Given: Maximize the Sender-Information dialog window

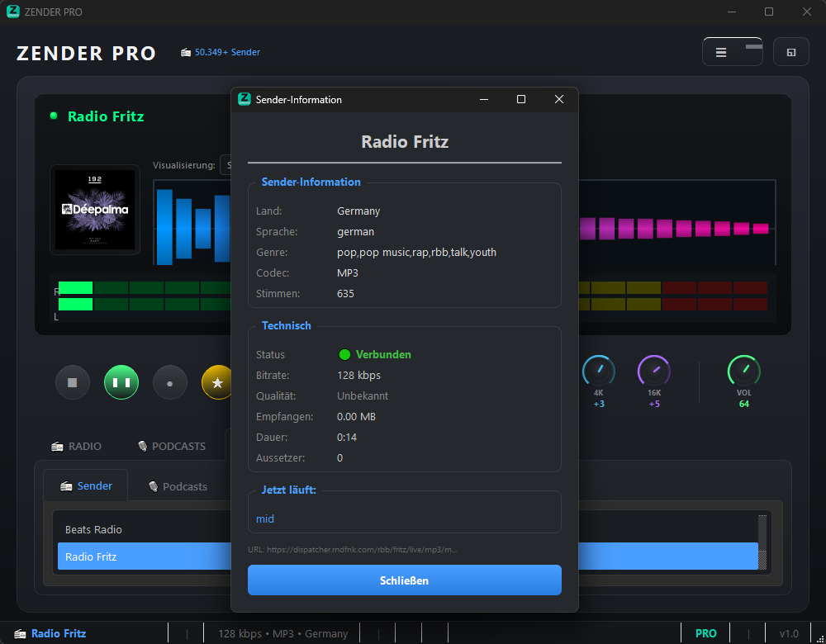Looking at the screenshot, I should click(521, 99).
